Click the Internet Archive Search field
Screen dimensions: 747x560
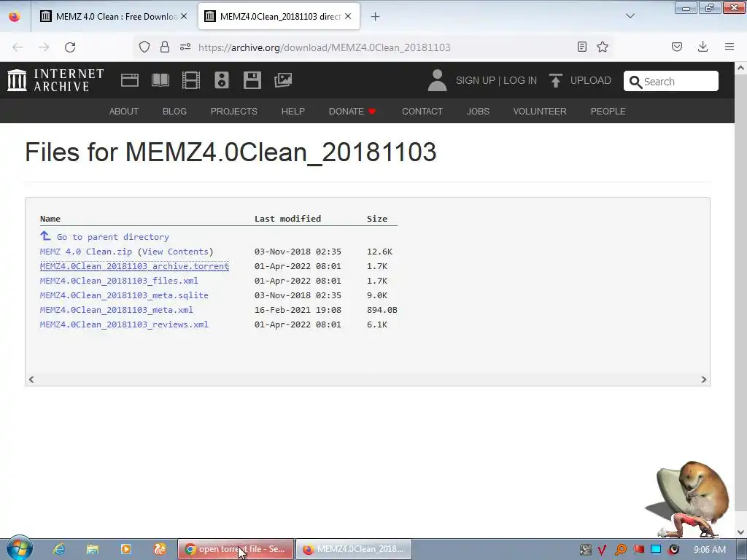tap(671, 81)
